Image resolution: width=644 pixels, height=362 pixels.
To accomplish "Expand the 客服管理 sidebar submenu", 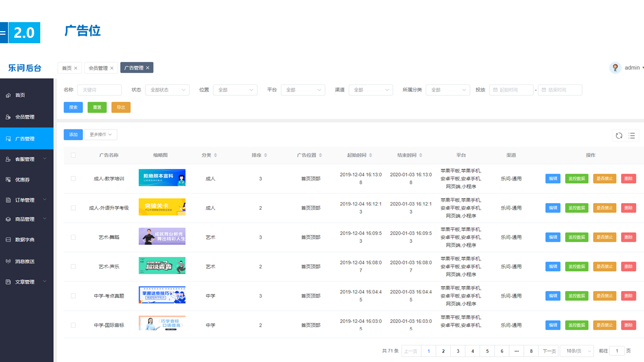I will (45, 159).
